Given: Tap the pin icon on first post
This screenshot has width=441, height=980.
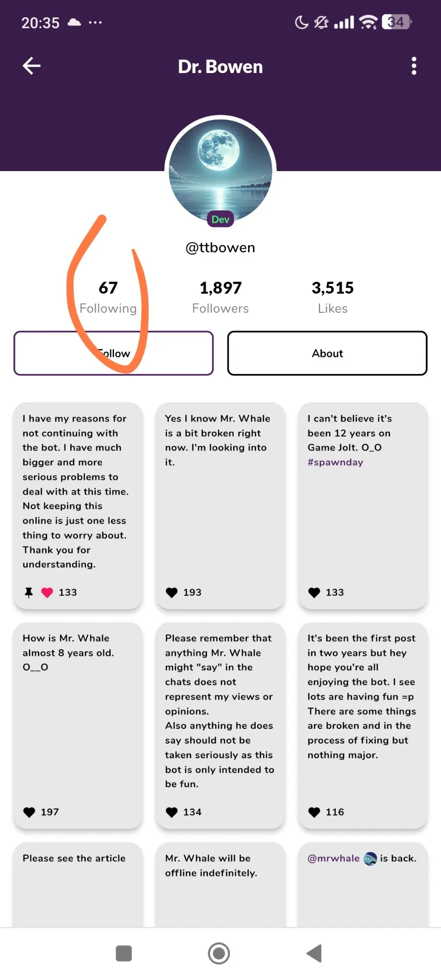Looking at the screenshot, I should click(x=29, y=593).
